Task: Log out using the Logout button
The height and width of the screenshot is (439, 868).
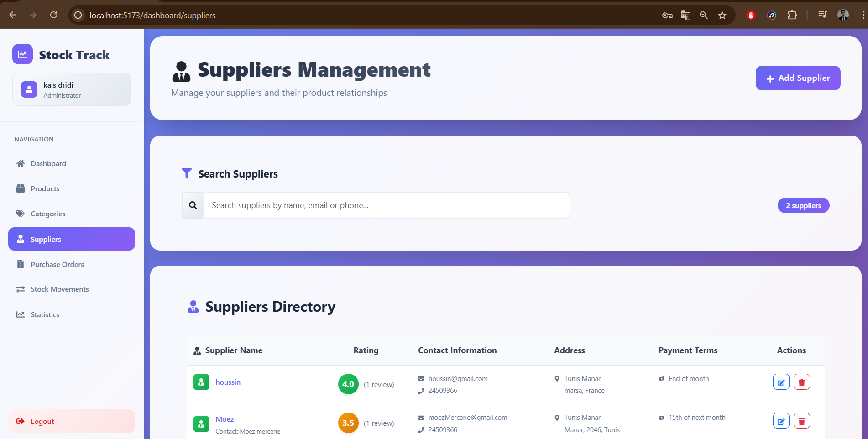Action: [x=72, y=421]
